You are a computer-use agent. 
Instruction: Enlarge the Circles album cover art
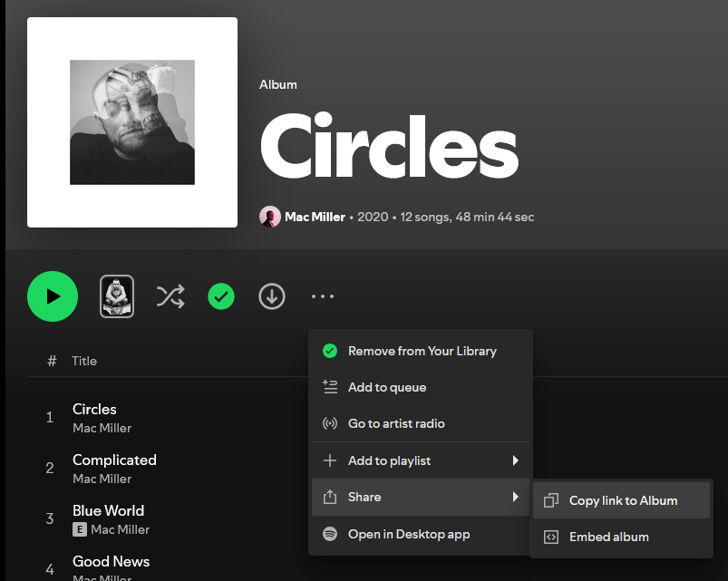[132, 122]
